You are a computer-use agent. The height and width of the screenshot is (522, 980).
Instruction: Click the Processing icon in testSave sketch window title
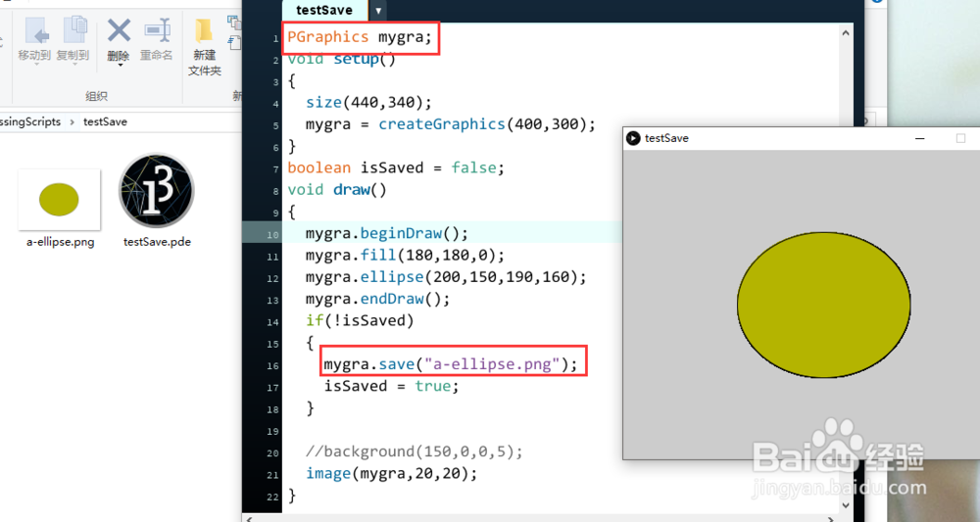[633, 138]
